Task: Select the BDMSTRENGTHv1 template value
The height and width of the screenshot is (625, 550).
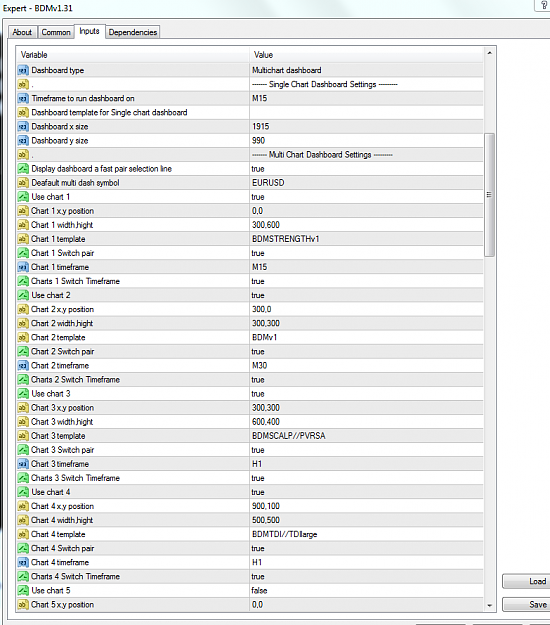Action: click(286, 239)
